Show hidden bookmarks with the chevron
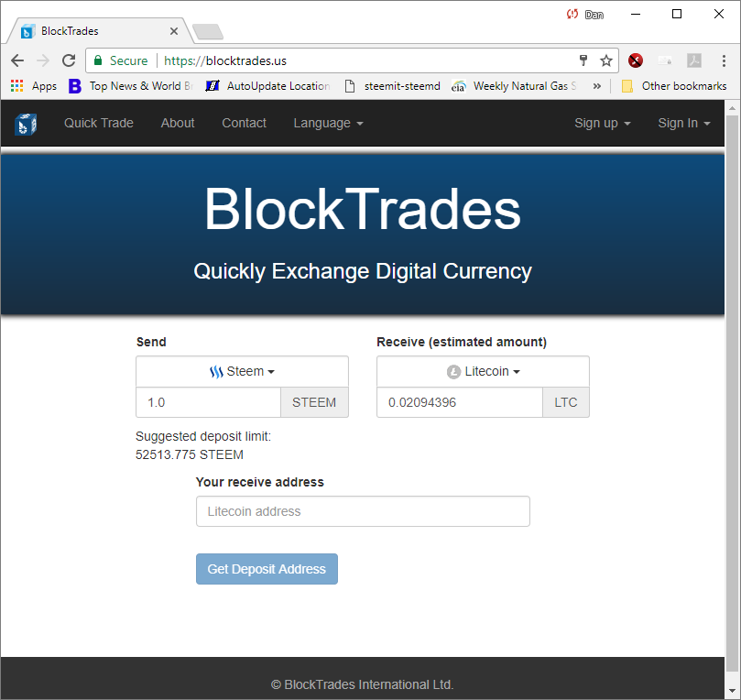 pos(597,86)
